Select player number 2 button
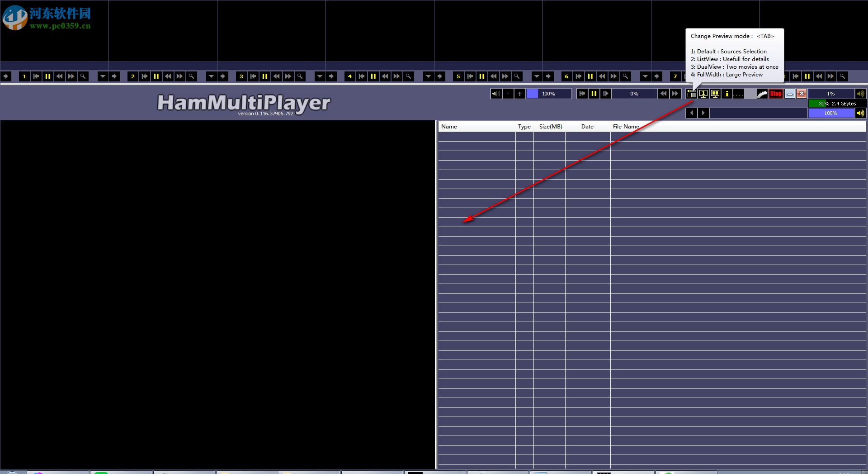868x474 pixels. coord(133,76)
